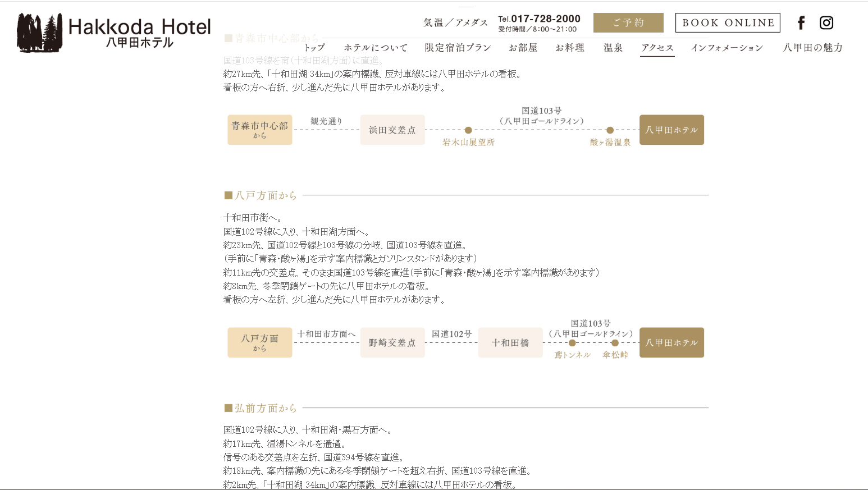Open the 温泉 hot spring page

pyautogui.click(x=613, y=48)
